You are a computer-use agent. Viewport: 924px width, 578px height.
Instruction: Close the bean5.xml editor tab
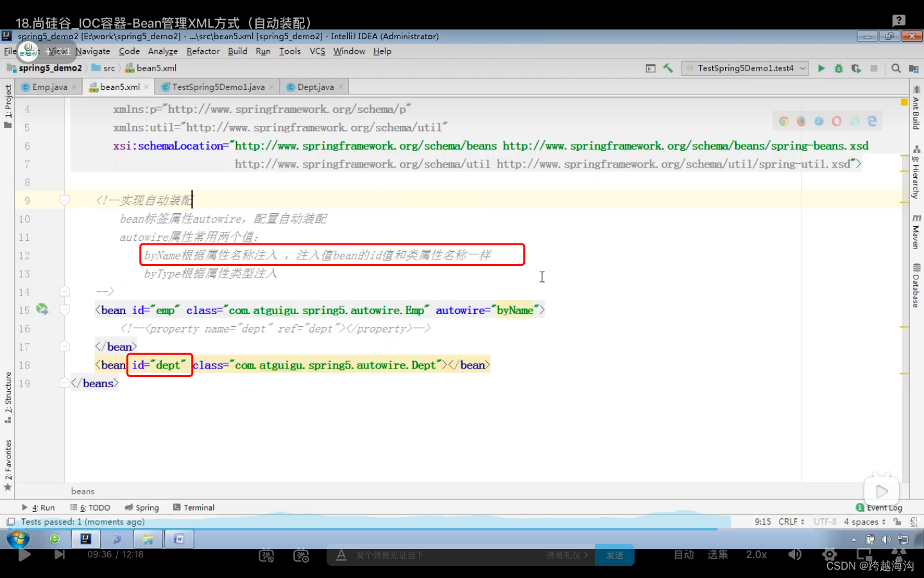(147, 87)
